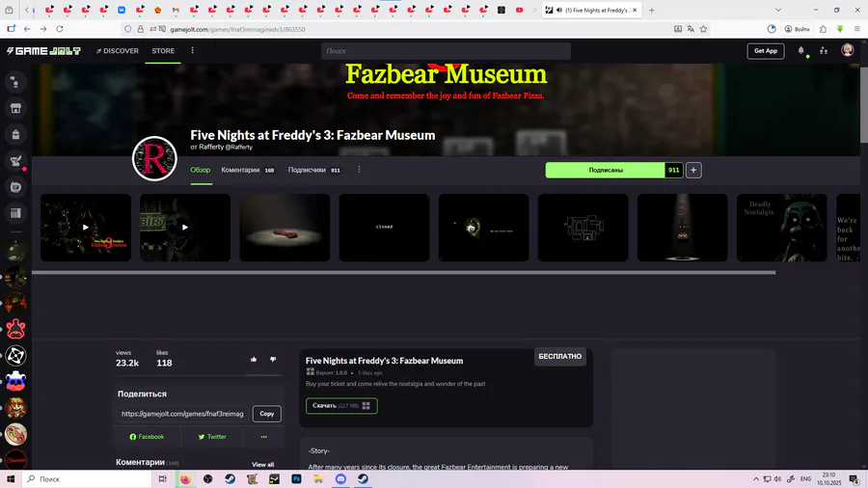Screen dimensions: 868x488
Task: Click the Скачать download button
Action: click(341, 406)
